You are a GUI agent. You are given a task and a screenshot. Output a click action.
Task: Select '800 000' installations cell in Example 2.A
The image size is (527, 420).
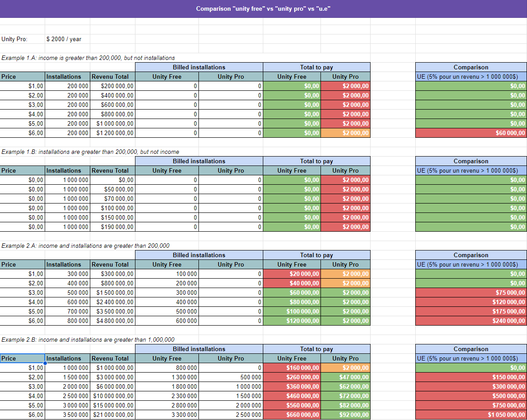point(67,321)
